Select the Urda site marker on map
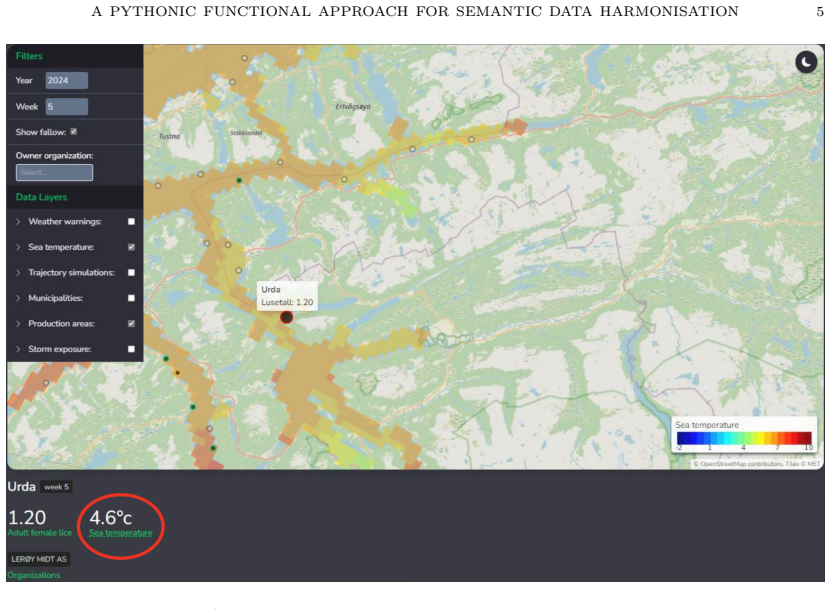This screenshot has height=609, width=831. [x=286, y=317]
